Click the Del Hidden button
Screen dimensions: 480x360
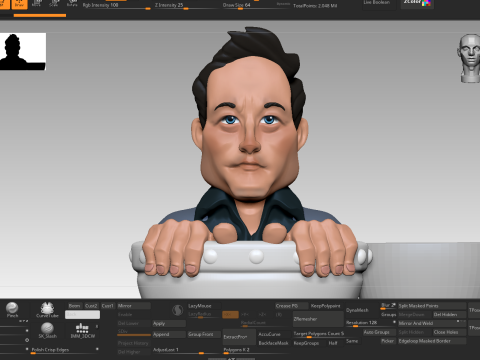click(449, 314)
